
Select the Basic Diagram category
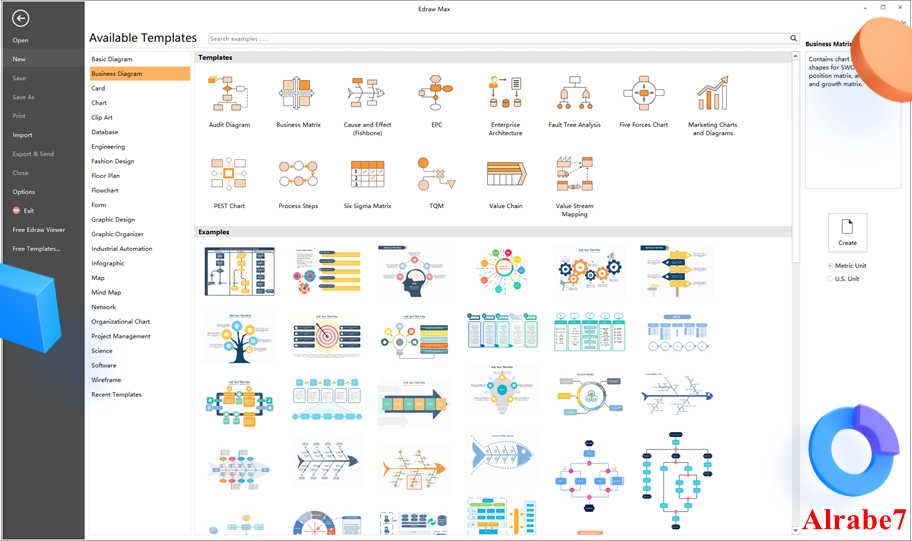click(112, 59)
